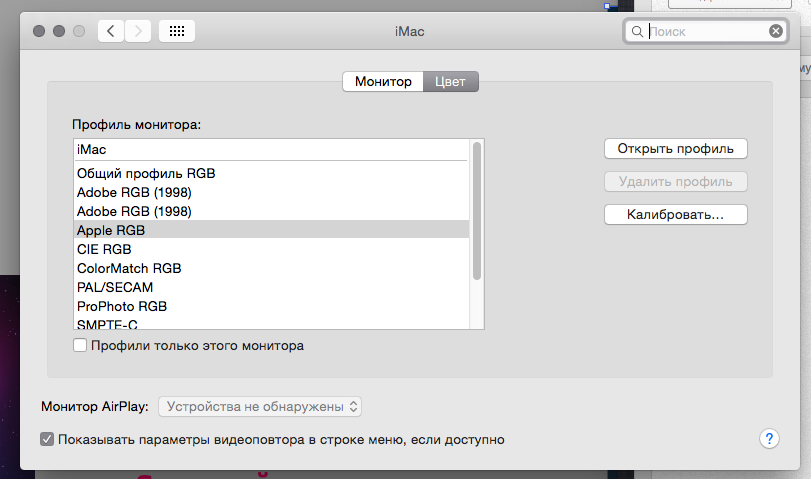Enable "Профили только этого монитора" checkbox
Screen dimensions: 811x479
coord(80,345)
